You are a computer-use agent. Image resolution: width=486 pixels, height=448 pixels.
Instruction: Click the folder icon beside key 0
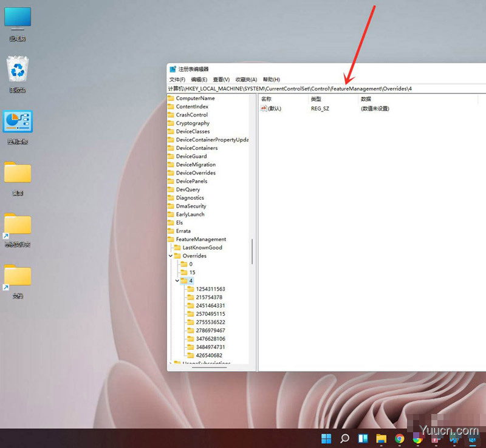(x=184, y=264)
